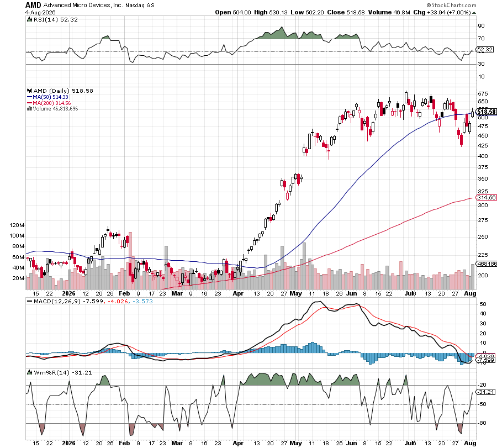Click the red -4.026 MACD signal value in the legend
Screen dimensions: 497x448
pos(118,301)
